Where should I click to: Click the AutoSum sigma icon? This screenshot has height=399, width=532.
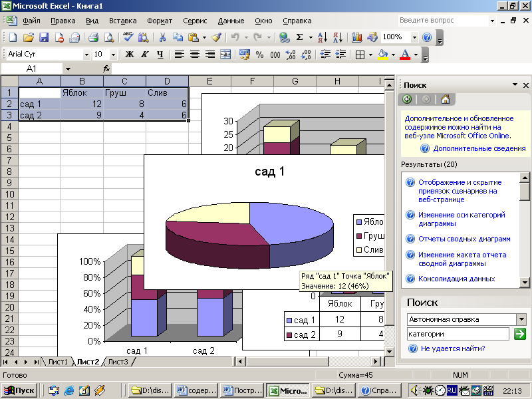point(299,37)
